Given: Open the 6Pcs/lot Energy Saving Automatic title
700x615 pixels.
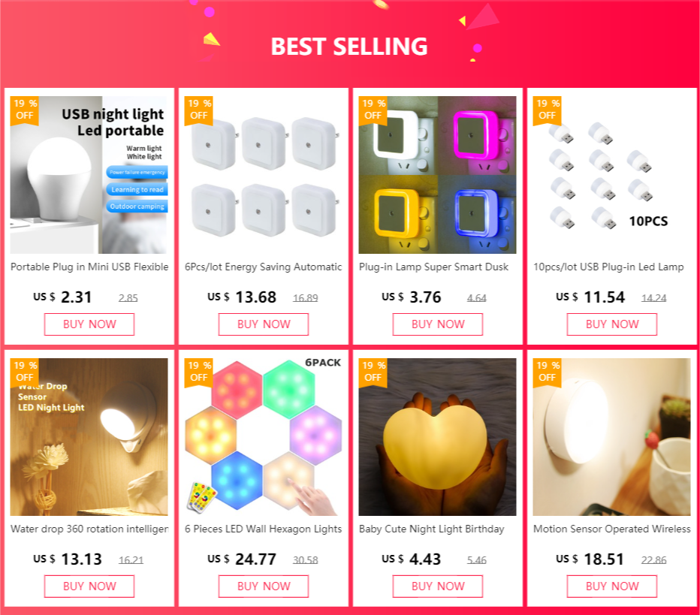Looking at the screenshot, I should click(x=264, y=267).
